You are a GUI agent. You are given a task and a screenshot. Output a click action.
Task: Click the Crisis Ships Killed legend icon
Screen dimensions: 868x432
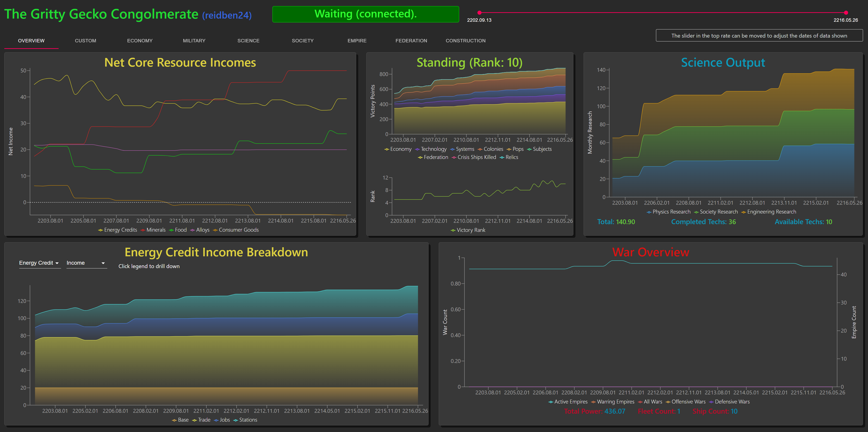454,158
